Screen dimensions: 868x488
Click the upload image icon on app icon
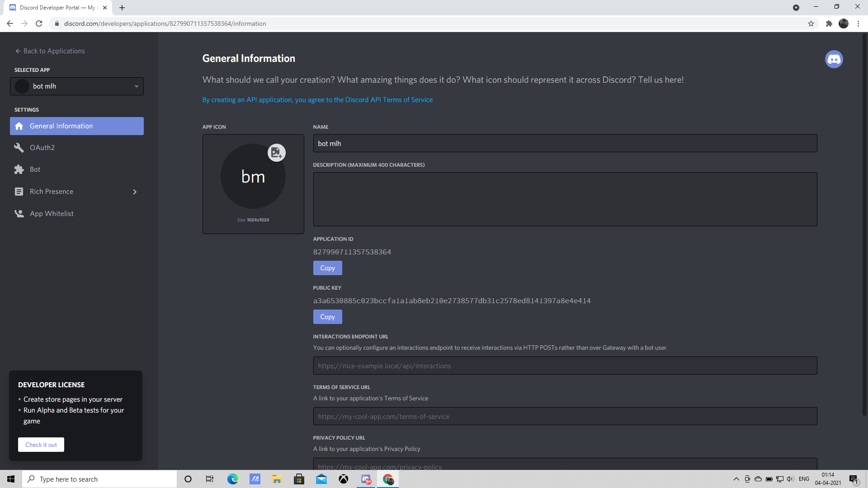[x=276, y=153]
